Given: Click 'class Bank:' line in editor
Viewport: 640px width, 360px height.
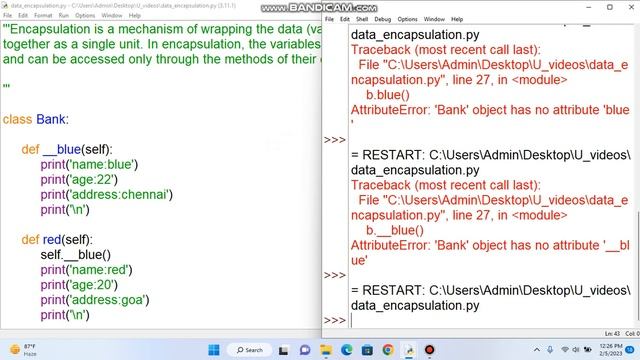Looking at the screenshot, I should coord(36,119).
